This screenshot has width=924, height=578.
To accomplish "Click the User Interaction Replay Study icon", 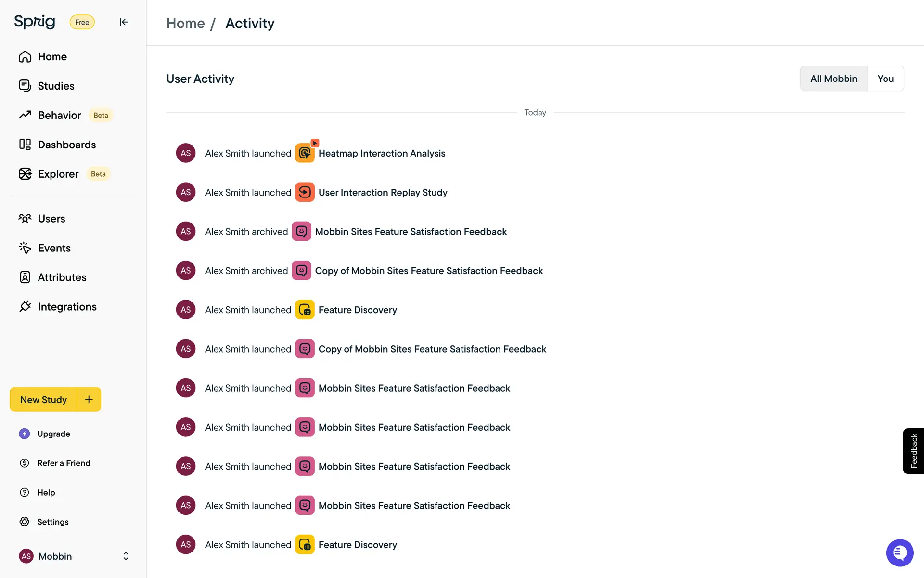I will tap(305, 192).
